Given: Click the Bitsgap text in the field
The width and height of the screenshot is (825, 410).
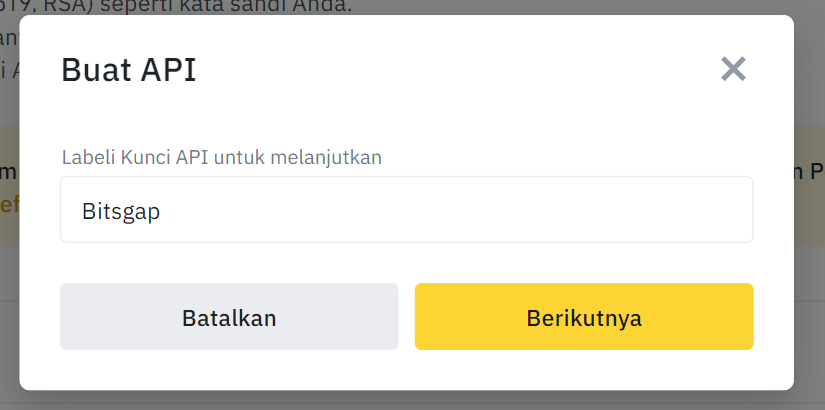Looking at the screenshot, I should point(120,211).
